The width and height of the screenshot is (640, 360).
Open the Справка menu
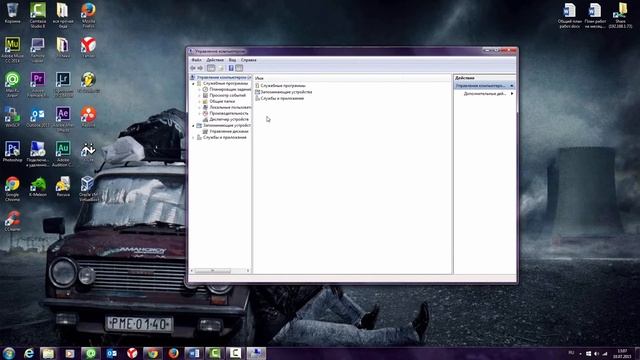point(248,60)
